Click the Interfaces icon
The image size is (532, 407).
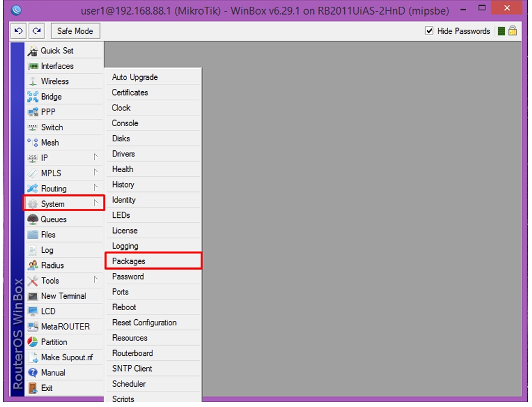pos(33,66)
